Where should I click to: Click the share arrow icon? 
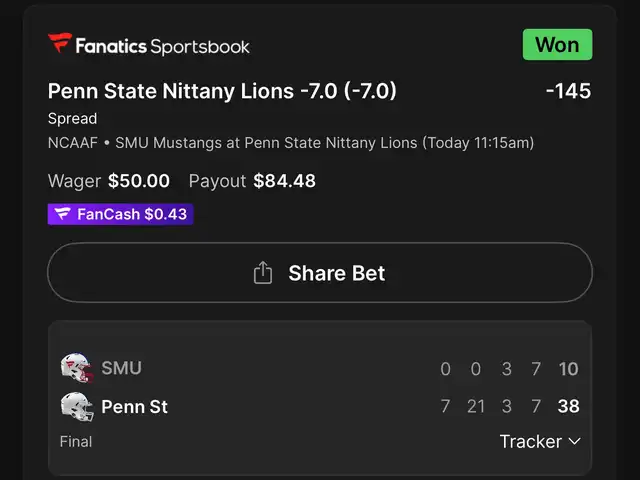[263, 272]
